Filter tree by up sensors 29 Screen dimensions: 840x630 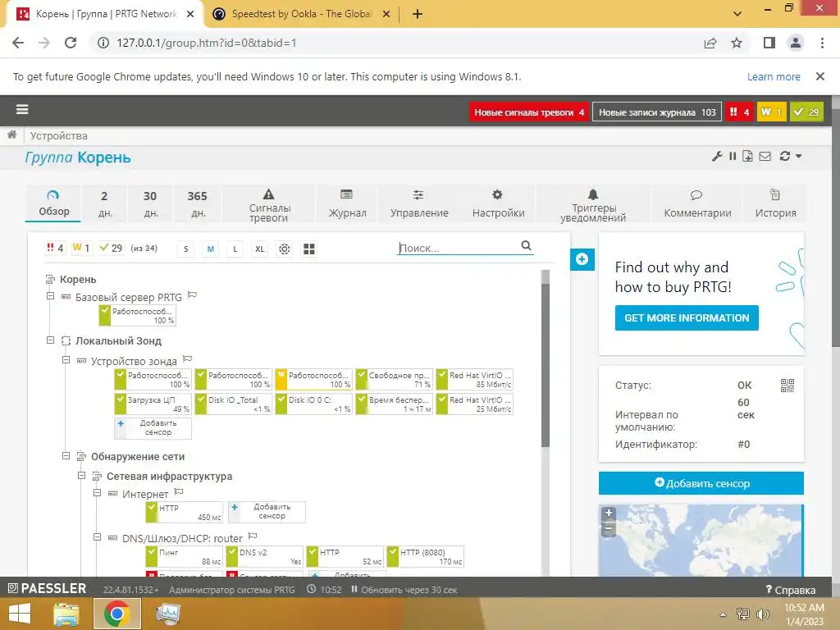[x=111, y=248]
